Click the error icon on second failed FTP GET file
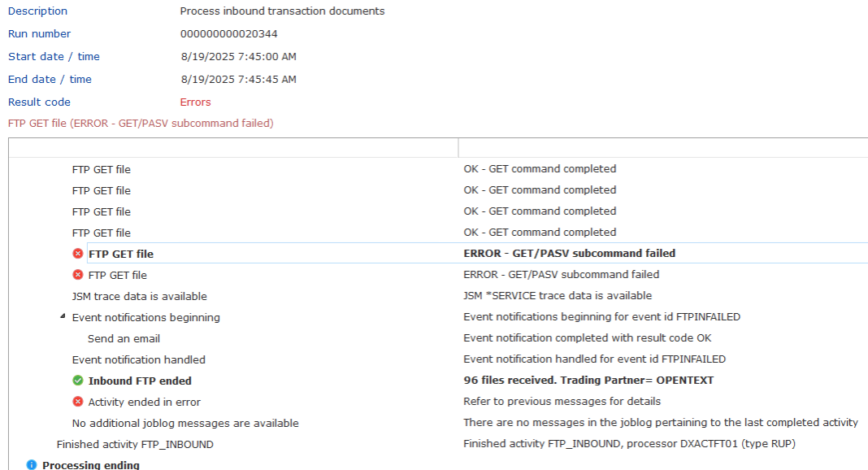 tap(77, 275)
